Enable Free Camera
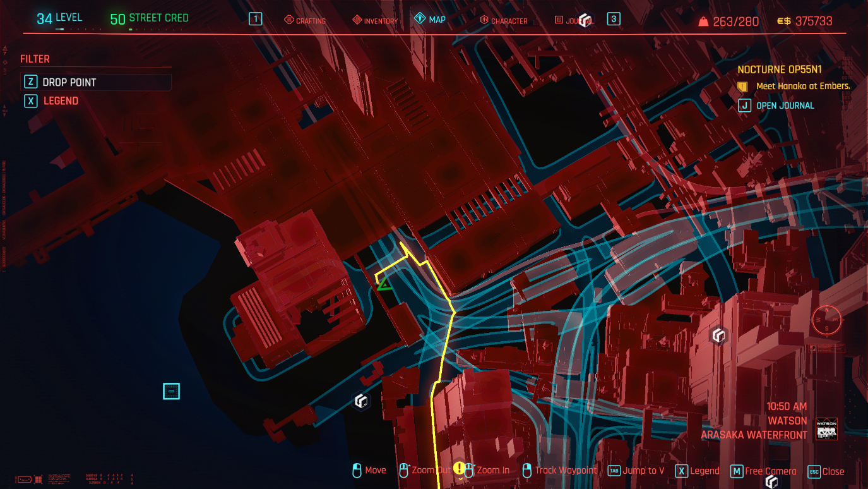Image resolution: width=868 pixels, height=489 pixels. (763, 471)
